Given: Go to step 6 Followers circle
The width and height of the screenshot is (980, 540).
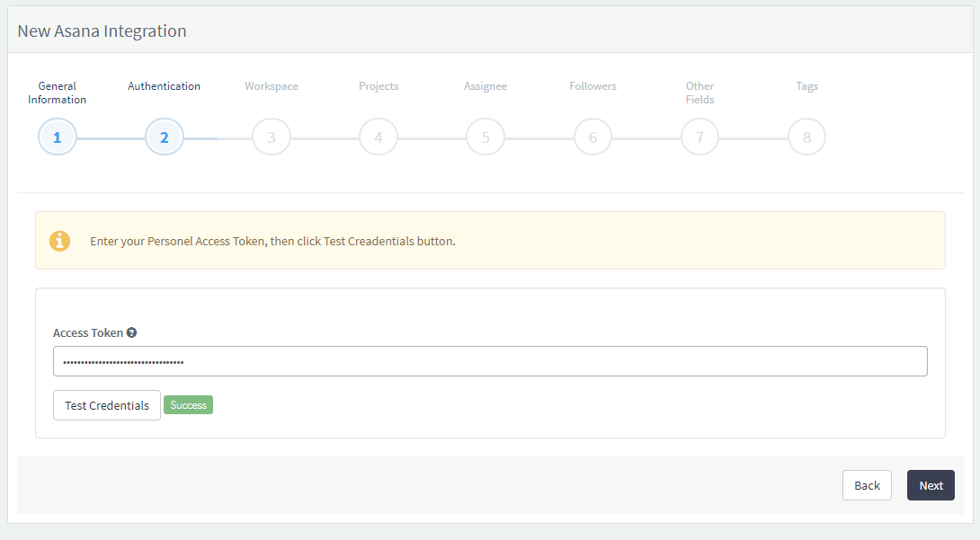Looking at the screenshot, I should 592,137.
